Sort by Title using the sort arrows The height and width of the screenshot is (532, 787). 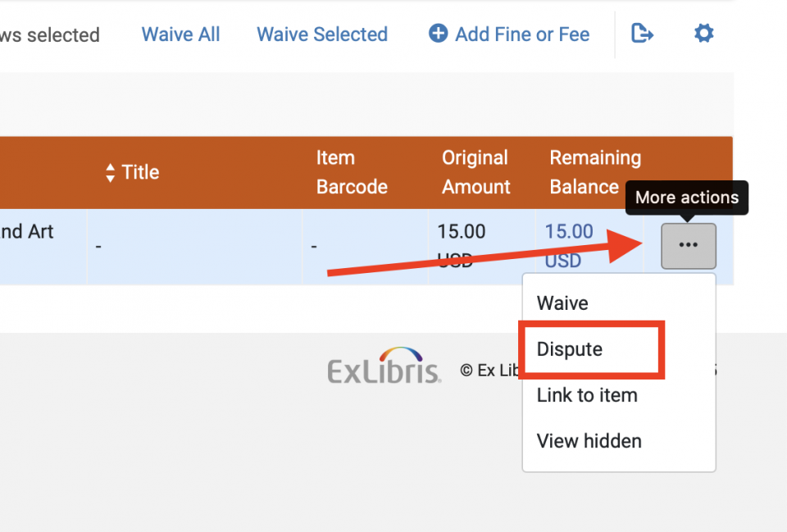[111, 173]
